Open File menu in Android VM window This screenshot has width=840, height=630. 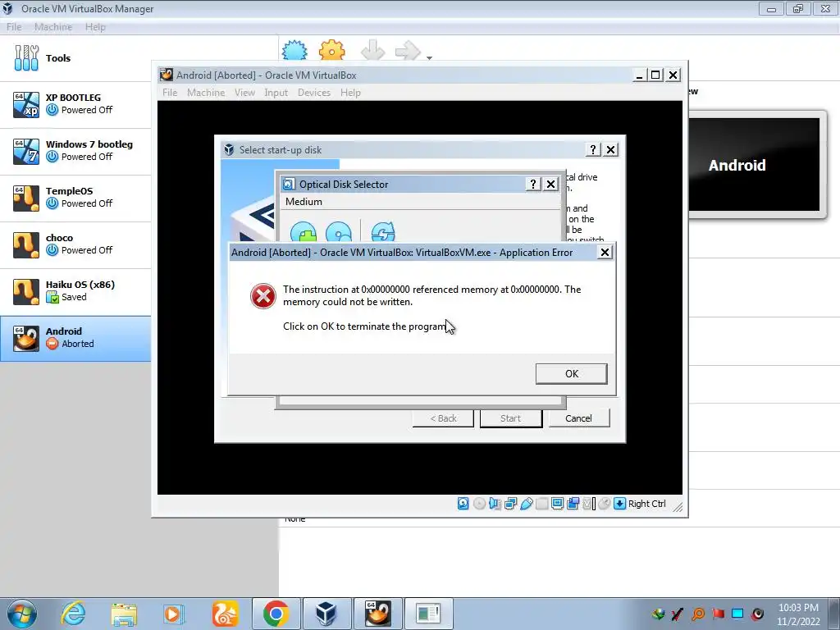click(x=170, y=93)
